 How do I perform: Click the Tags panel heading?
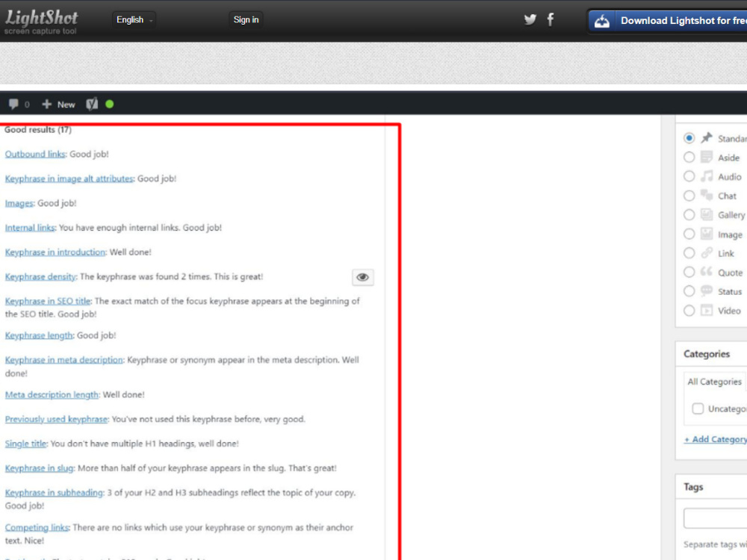693,487
